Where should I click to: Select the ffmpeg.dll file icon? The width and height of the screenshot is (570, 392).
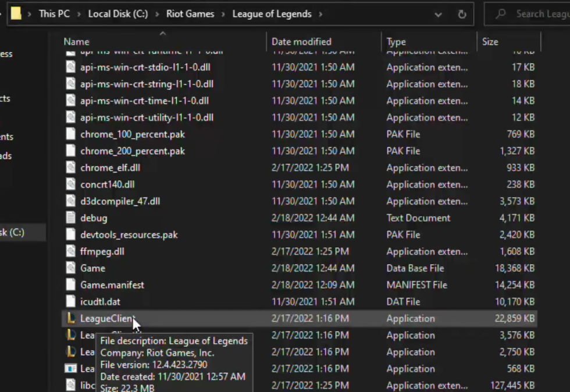point(71,251)
